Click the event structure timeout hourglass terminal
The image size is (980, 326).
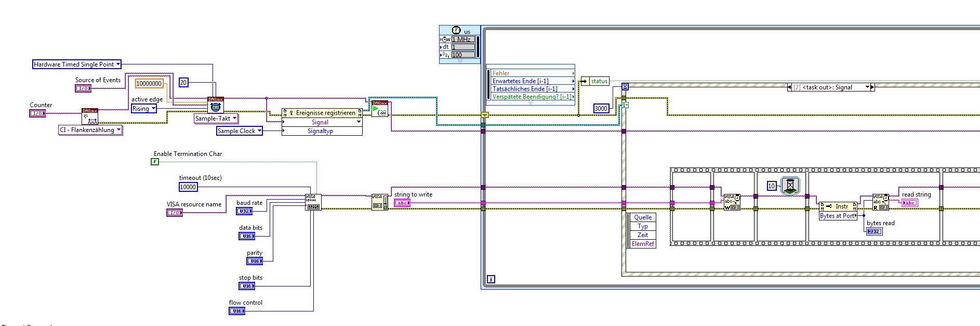coord(625,87)
